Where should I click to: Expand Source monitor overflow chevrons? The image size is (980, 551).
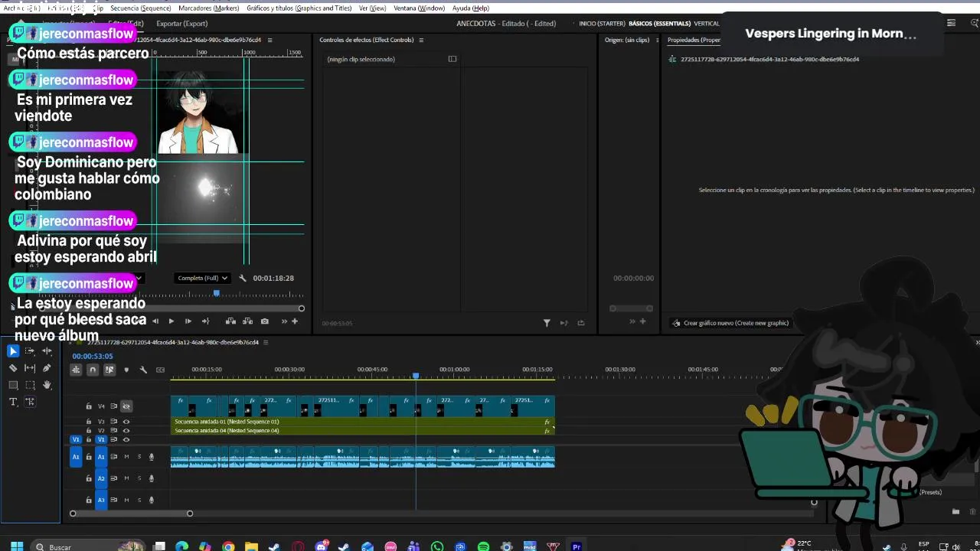tap(632, 321)
